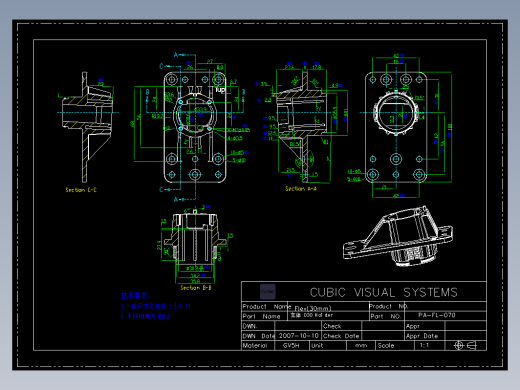Select the Section B-B label
Viewport: 520px width, 390px height.
pyautogui.click(x=196, y=287)
